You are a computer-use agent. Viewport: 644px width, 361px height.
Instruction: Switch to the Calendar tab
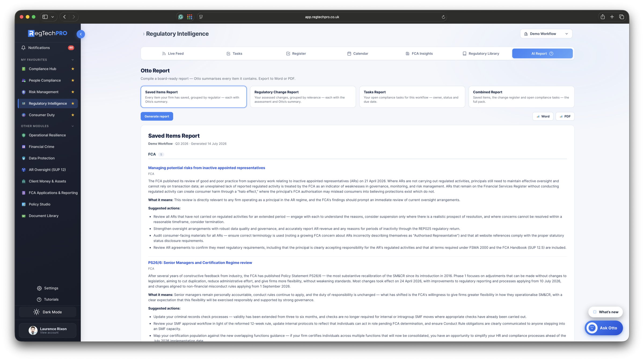[357, 53]
